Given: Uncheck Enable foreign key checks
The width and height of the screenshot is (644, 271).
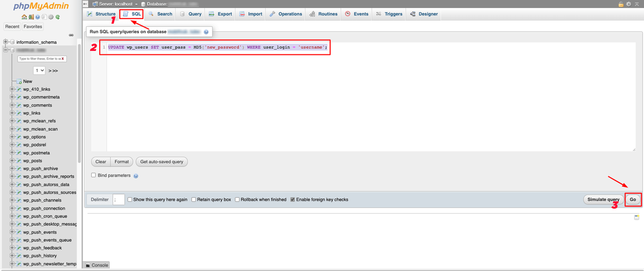Looking at the screenshot, I should (293, 199).
